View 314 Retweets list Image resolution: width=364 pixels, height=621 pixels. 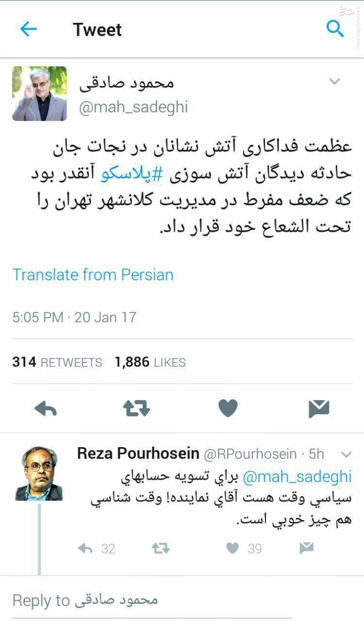pos(57,362)
